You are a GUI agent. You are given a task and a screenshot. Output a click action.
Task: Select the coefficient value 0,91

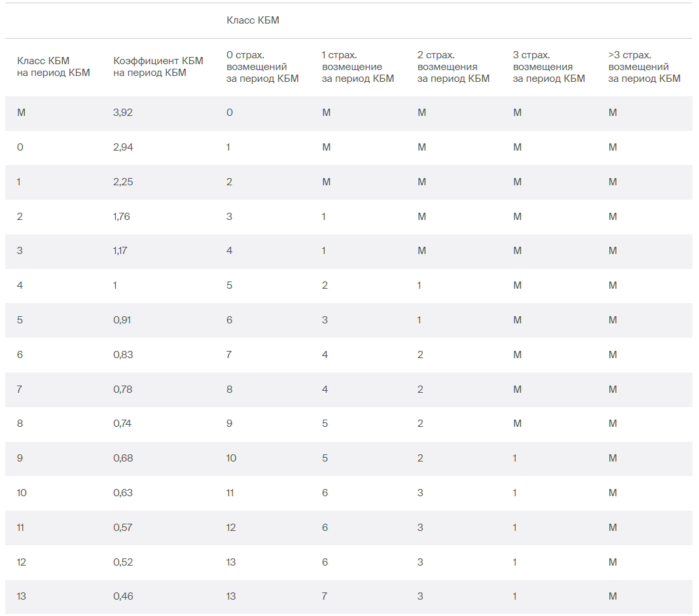(122, 320)
